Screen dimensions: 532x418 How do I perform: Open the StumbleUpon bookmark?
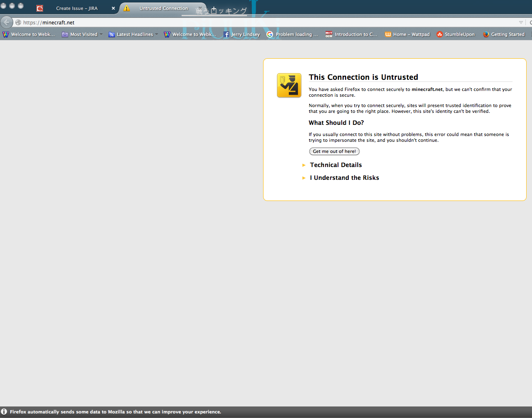pos(455,34)
